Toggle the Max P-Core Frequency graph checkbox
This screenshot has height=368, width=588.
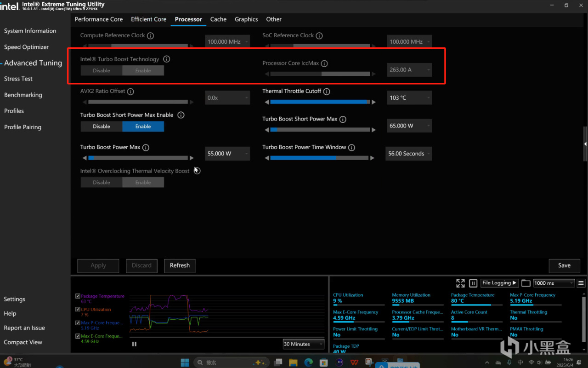(78, 323)
